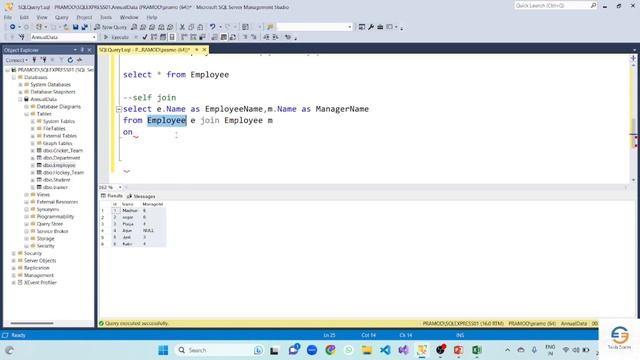Screen dimensions: 640x360
Task: Select the dbo.Hockey_Team table in tree
Action: click(63, 173)
